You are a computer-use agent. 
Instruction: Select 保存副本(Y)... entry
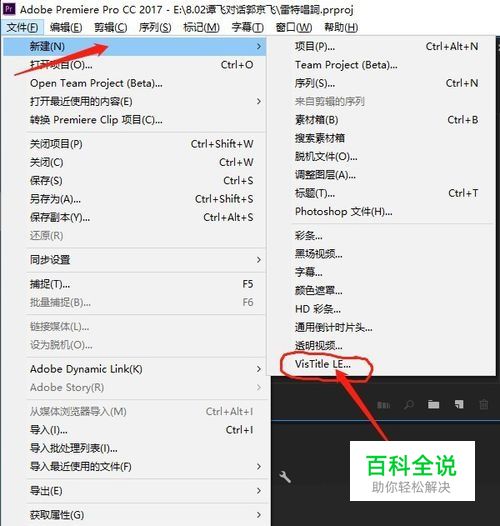click(x=134, y=217)
